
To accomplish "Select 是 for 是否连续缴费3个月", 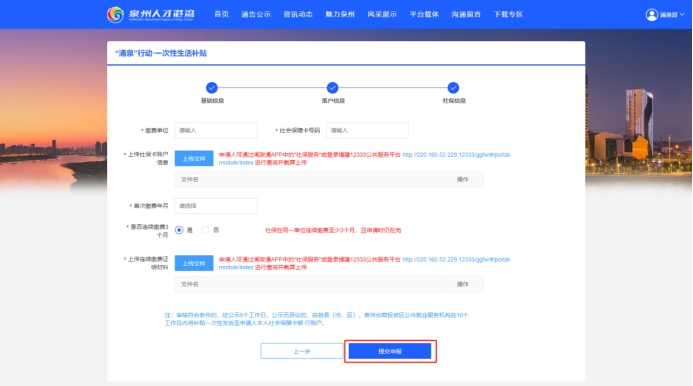I will [x=179, y=230].
